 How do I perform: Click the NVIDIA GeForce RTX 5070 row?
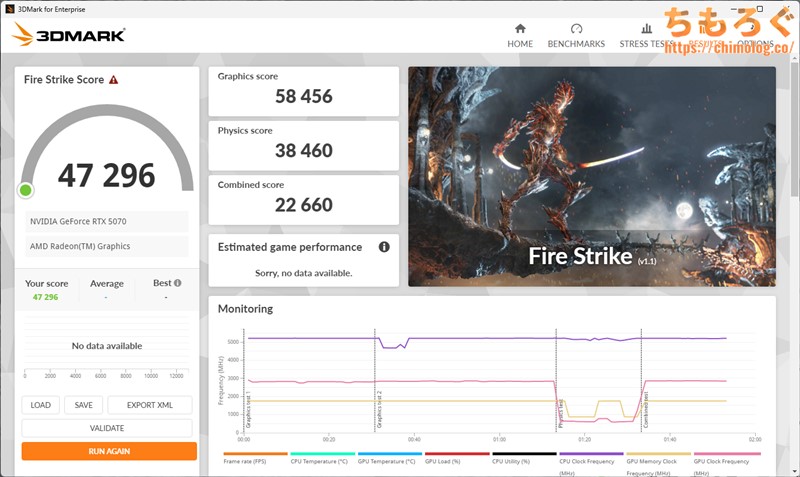[107, 221]
